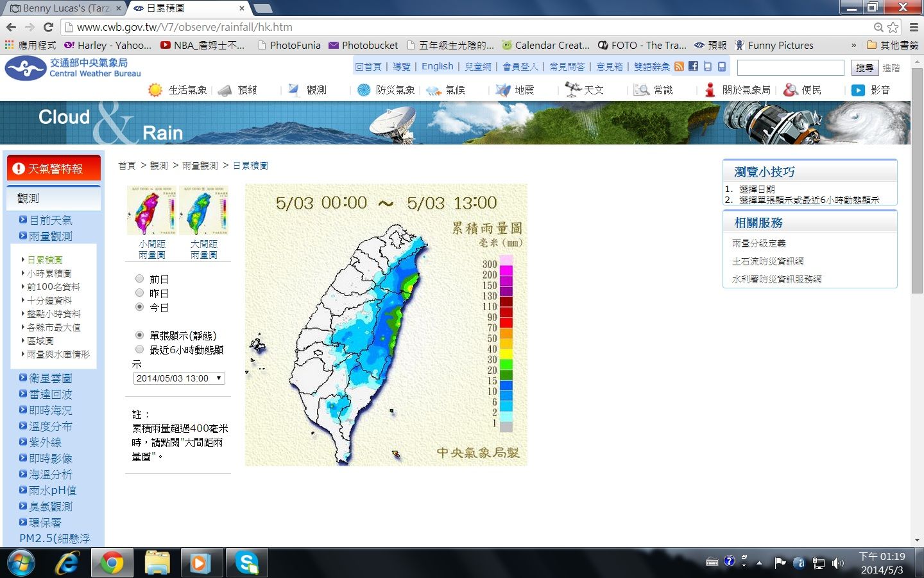This screenshot has width=924, height=578.
Task: Click the English language link
Action: 437,66
